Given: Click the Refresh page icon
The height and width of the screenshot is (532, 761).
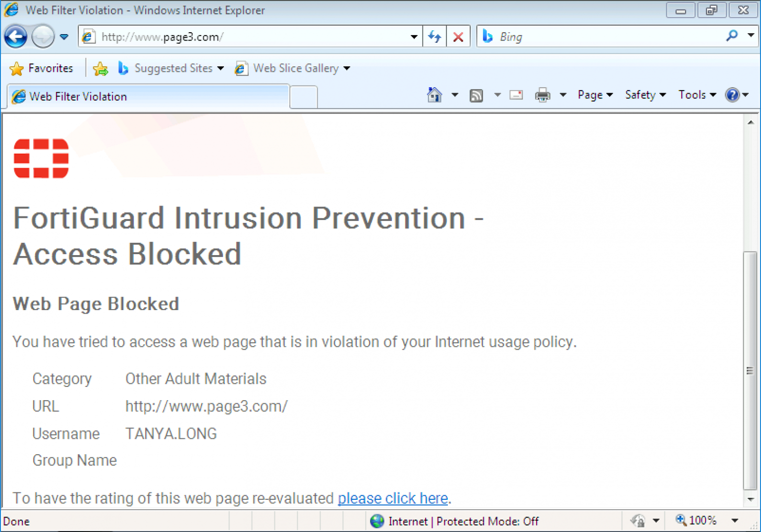Looking at the screenshot, I should coord(435,37).
